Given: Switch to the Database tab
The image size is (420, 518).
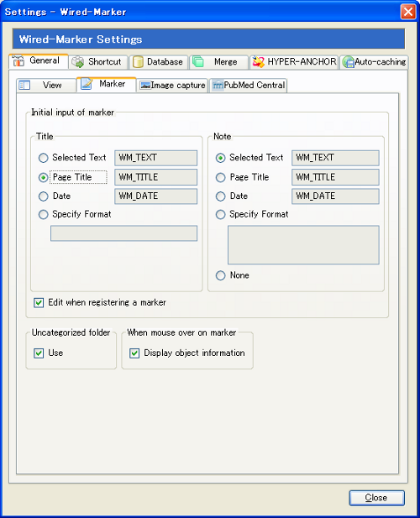Looking at the screenshot, I should pyautogui.click(x=159, y=62).
